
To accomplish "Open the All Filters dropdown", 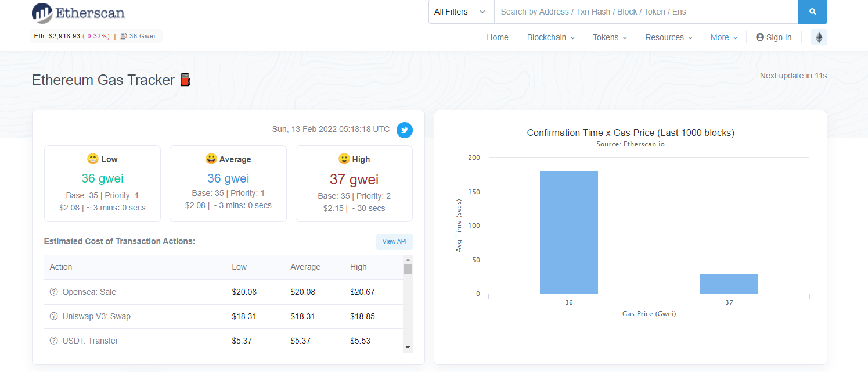I will click(461, 12).
